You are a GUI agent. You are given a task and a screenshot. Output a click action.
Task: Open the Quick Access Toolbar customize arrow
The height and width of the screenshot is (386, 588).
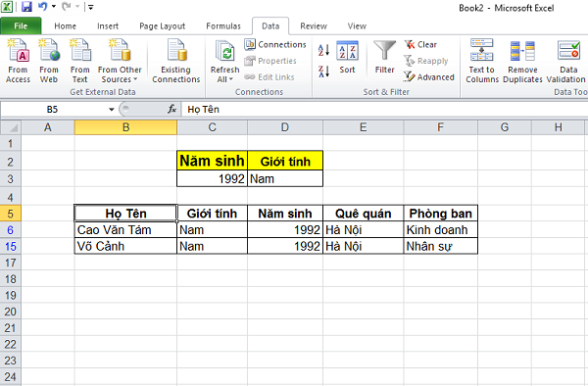(91, 7)
